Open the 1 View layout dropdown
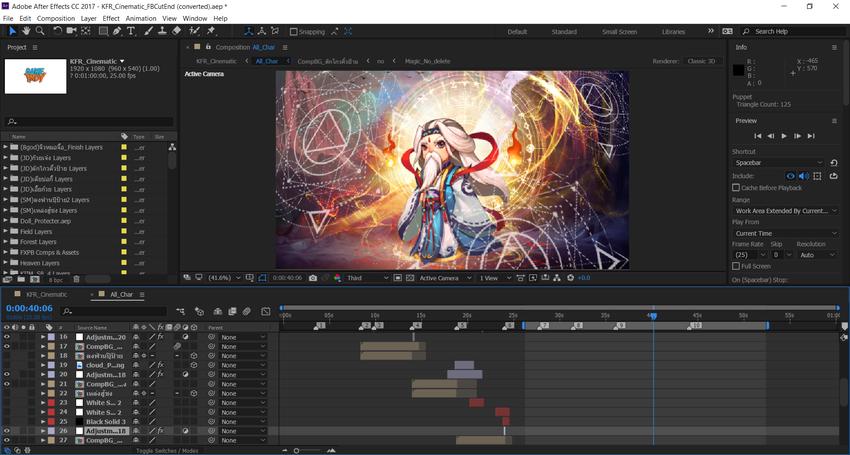The width and height of the screenshot is (850, 455). point(494,278)
